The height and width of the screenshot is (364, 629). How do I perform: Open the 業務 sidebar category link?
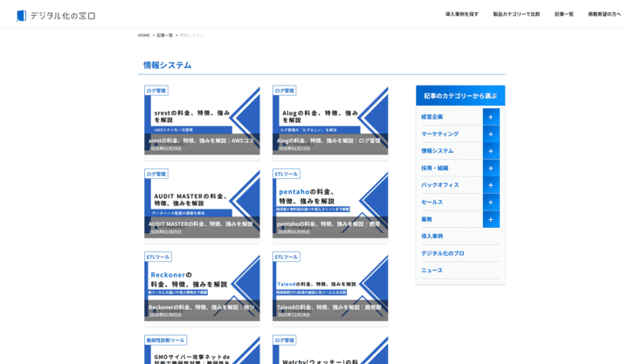coord(426,219)
